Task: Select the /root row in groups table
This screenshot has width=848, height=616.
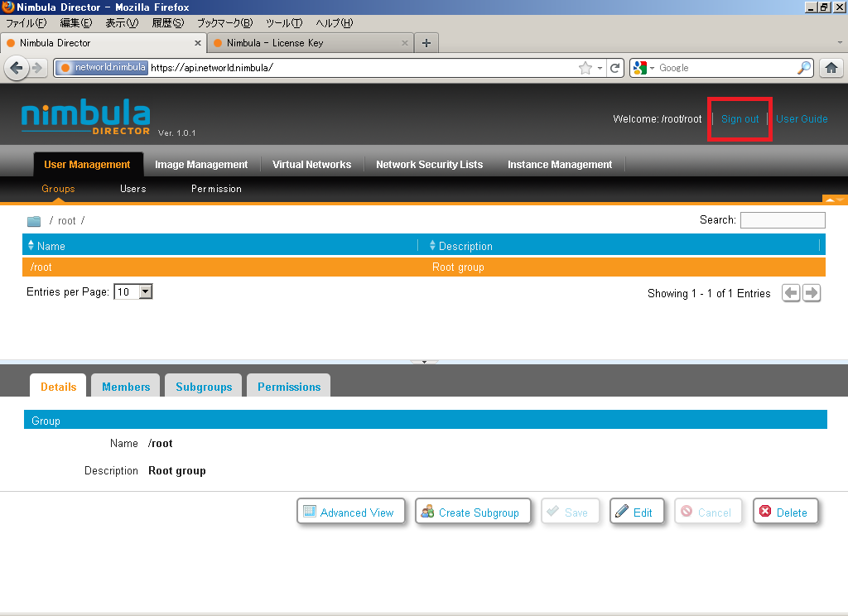Action: pyautogui.click(x=424, y=267)
